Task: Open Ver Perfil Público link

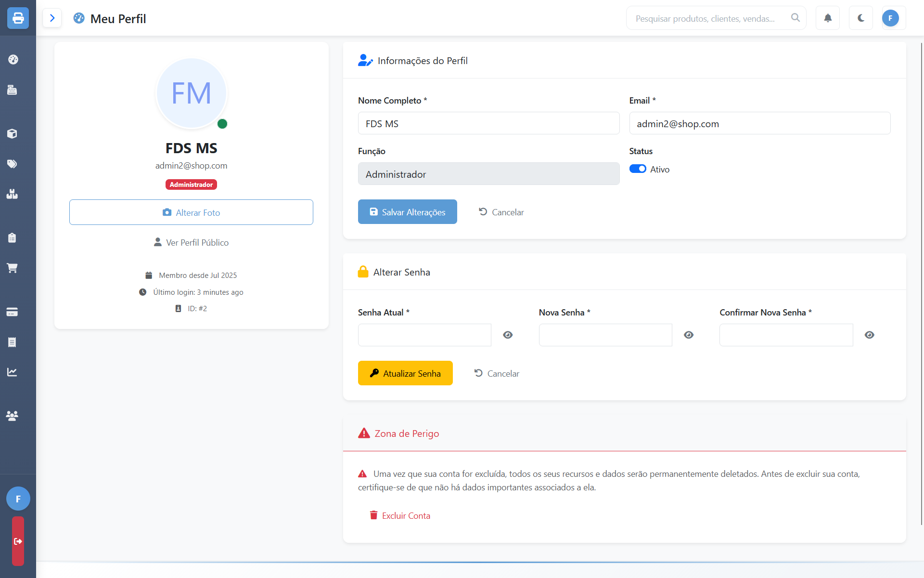Action: 191,242
